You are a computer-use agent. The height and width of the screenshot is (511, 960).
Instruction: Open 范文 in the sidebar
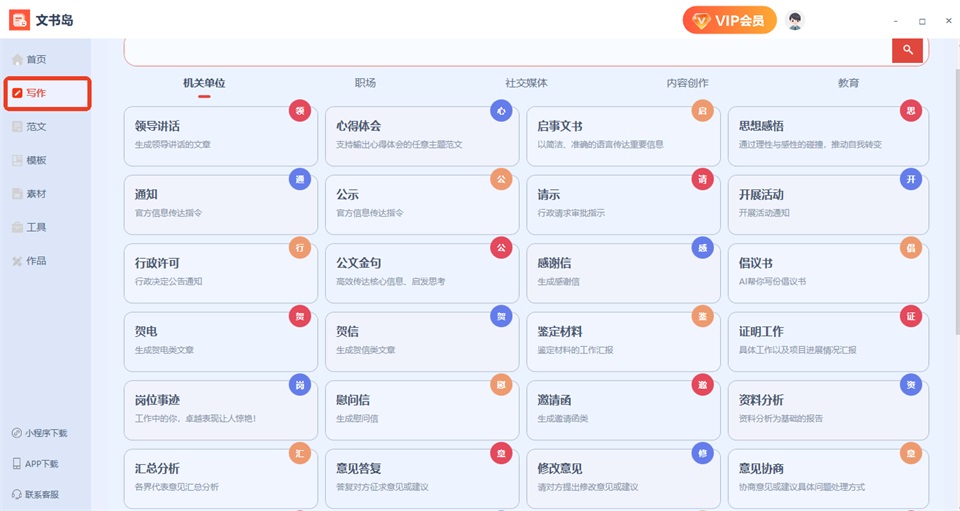point(29,127)
